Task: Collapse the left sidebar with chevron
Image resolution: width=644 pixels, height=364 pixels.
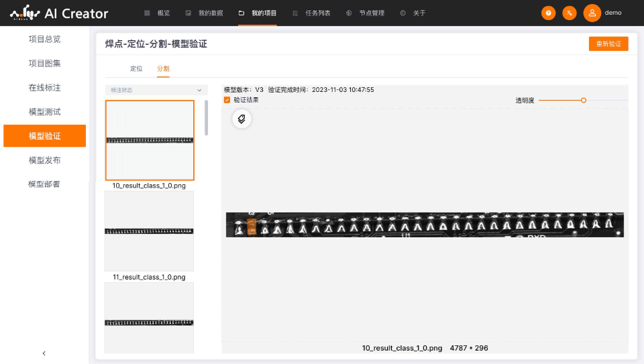Action: [44, 353]
